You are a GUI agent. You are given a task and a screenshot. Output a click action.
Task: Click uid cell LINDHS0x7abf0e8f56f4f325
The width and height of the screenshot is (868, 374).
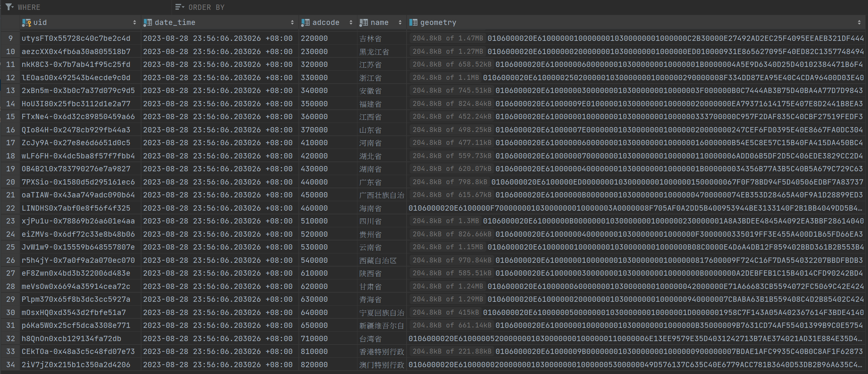(80, 208)
